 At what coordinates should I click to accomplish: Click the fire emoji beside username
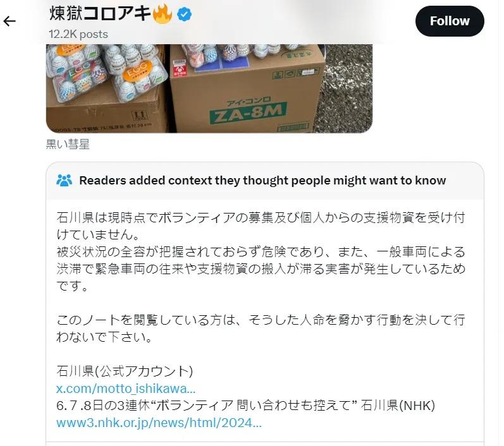(x=163, y=14)
